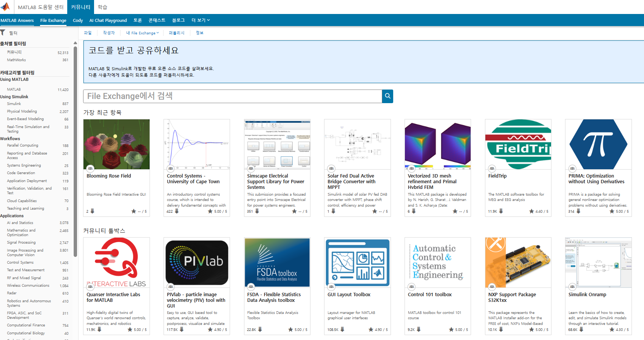Click community badge on Control 101 toolbox card
The width and height of the screenshot is (644, 340).
tap(411, 287)
